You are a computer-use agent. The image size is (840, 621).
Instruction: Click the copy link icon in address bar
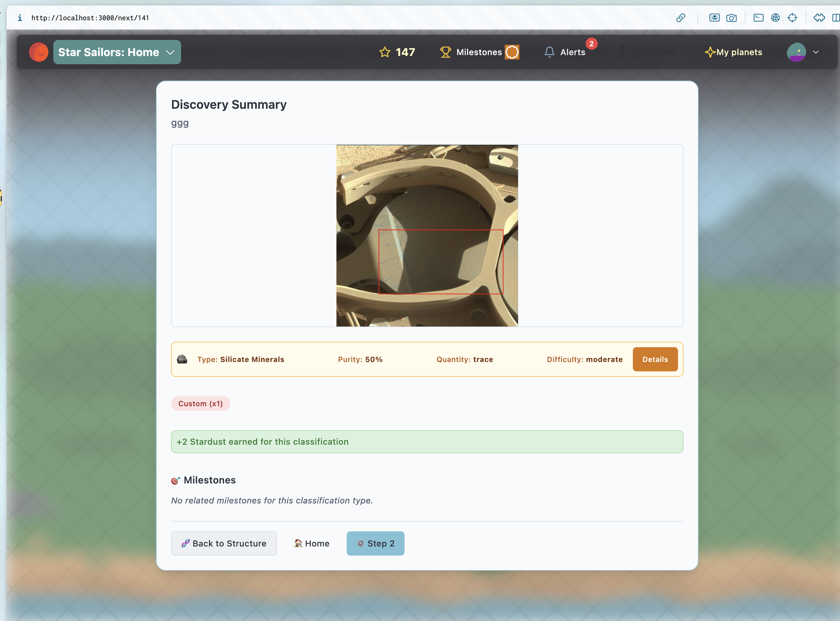point(680,18)
